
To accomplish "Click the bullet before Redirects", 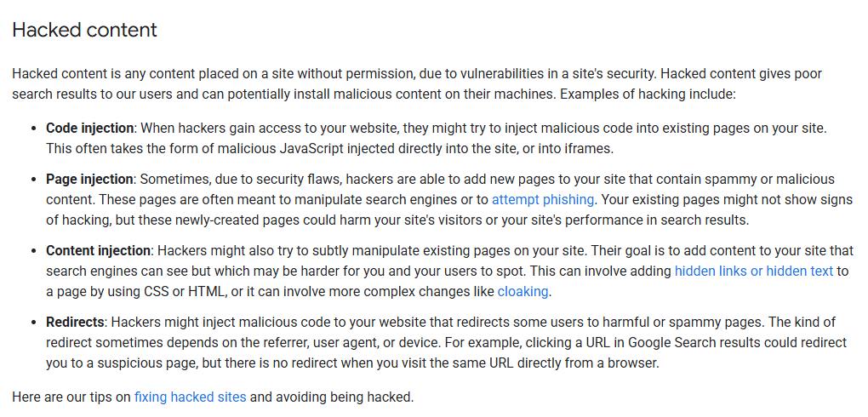I will click(34, 323).
